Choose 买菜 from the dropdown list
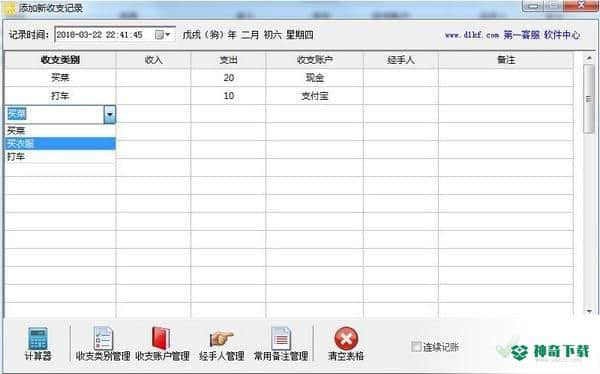Viewport: 600px width, 374px height. tap(60, 131)
